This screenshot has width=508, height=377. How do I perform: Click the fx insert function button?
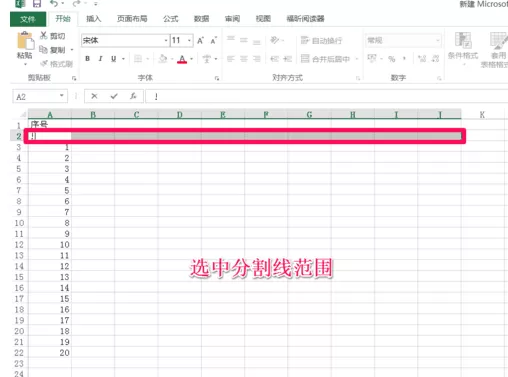(133, 96)
